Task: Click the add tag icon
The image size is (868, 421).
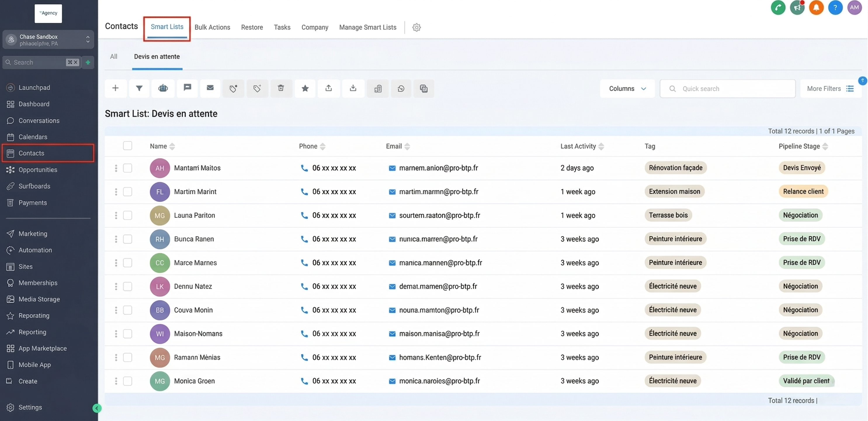Action: coord(257,88)
